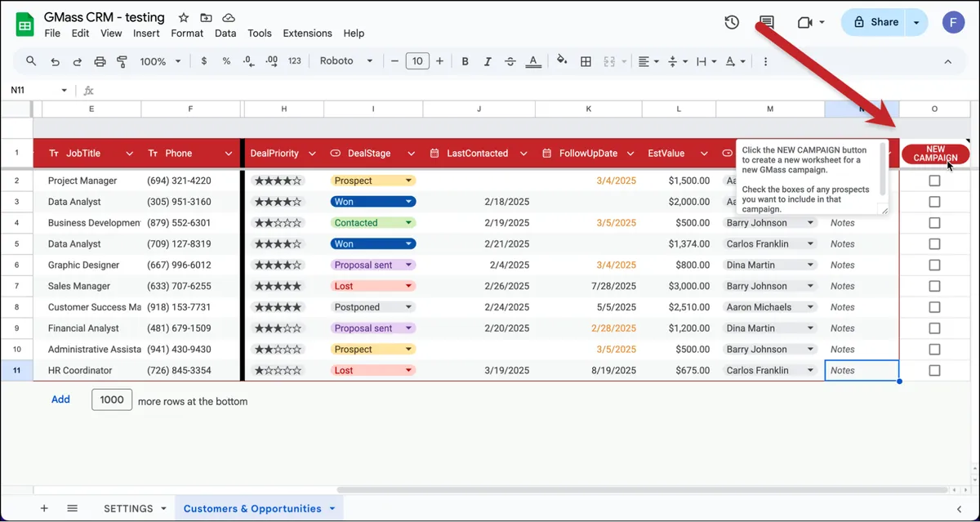Open Prospect deal stage chip in row 2
This screenshot has height=522, width=980.
tap(373, 181)
